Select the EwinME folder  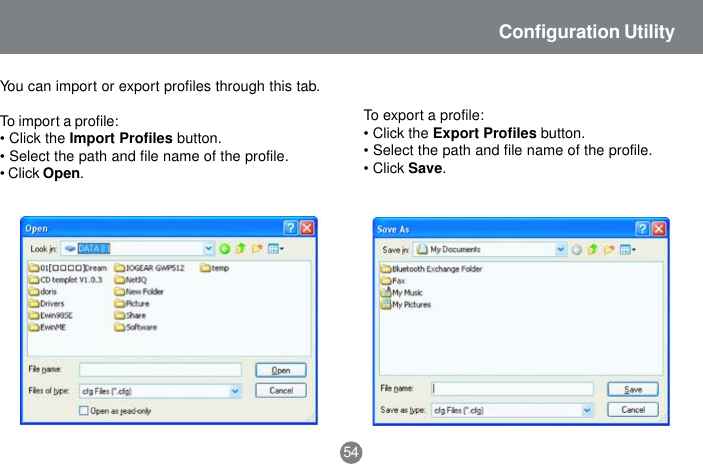[48, 327]
